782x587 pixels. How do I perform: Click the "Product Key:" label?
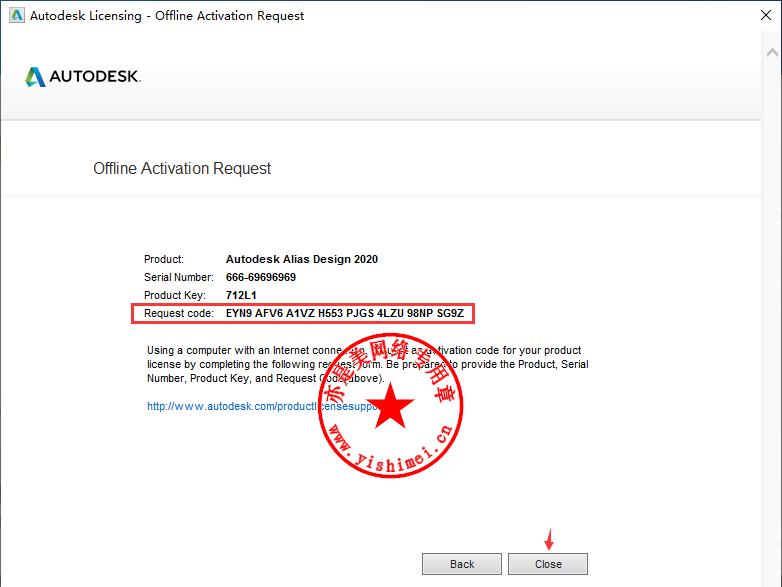coord(175,295)
